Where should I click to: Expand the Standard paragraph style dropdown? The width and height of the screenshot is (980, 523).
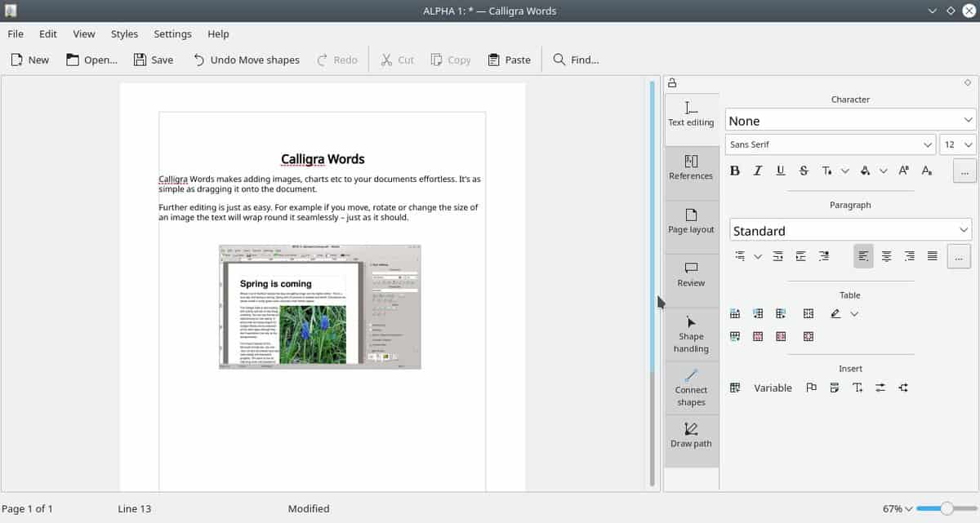coord(849,230)
